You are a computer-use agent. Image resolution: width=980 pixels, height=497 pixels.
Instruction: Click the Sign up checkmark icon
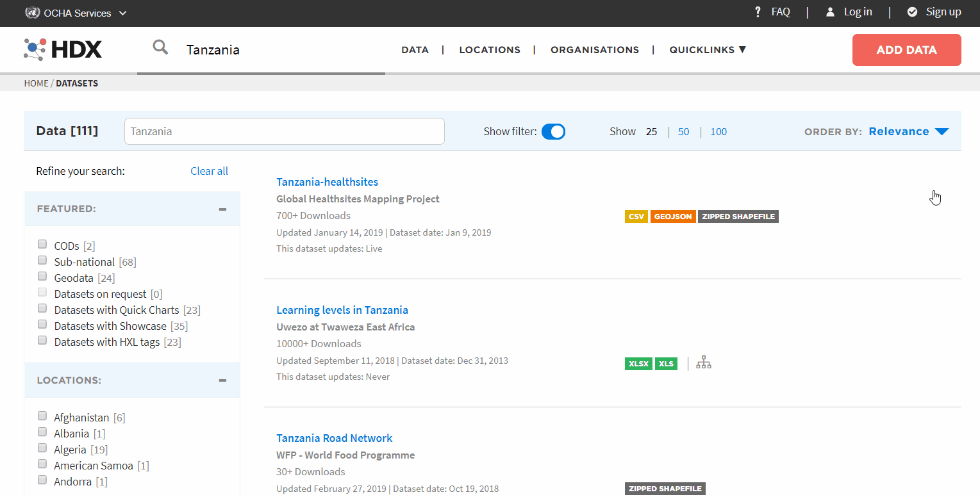click(912, 12)
